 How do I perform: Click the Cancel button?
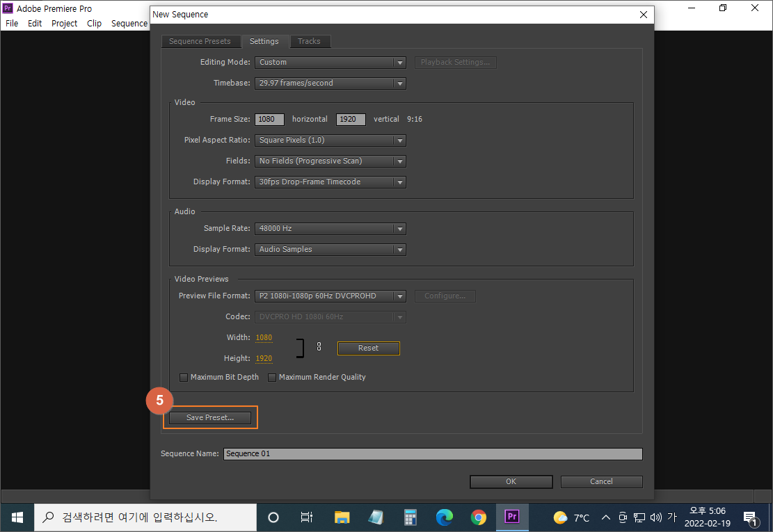click(x=601, y=482)
